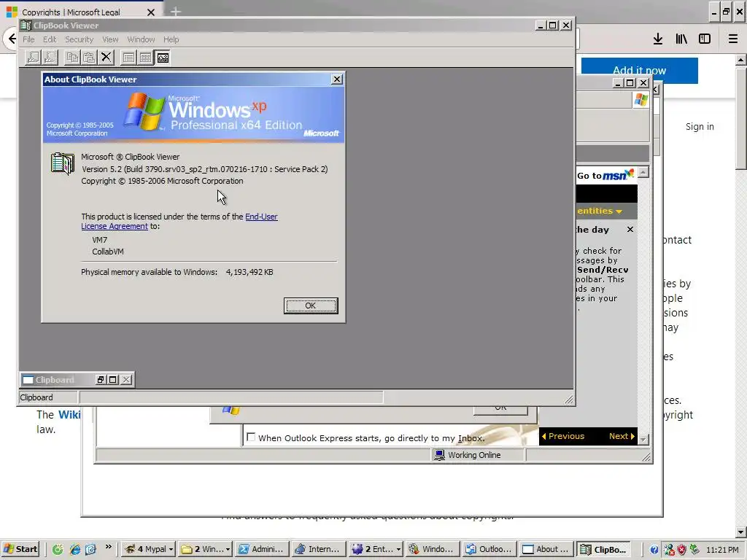
Task: Open the Firefox hamburger menu
Action: click(x=733, y=39)
